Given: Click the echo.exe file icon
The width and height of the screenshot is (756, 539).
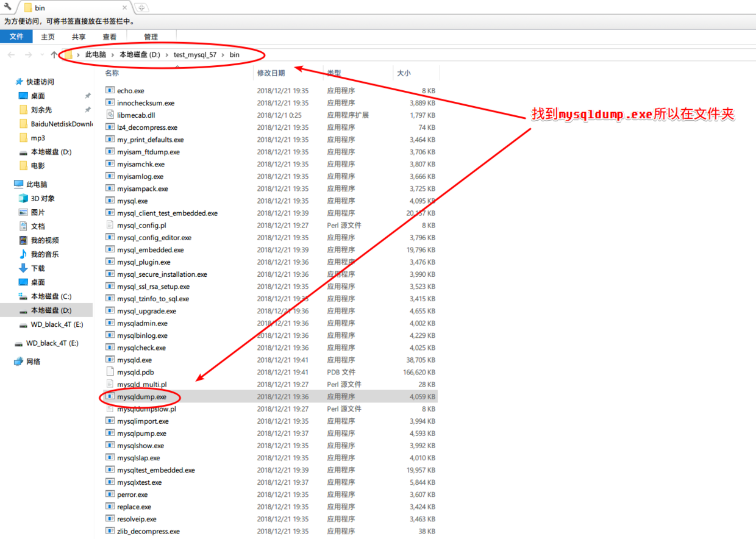Looking at the screenshot, I should point(110,90).
